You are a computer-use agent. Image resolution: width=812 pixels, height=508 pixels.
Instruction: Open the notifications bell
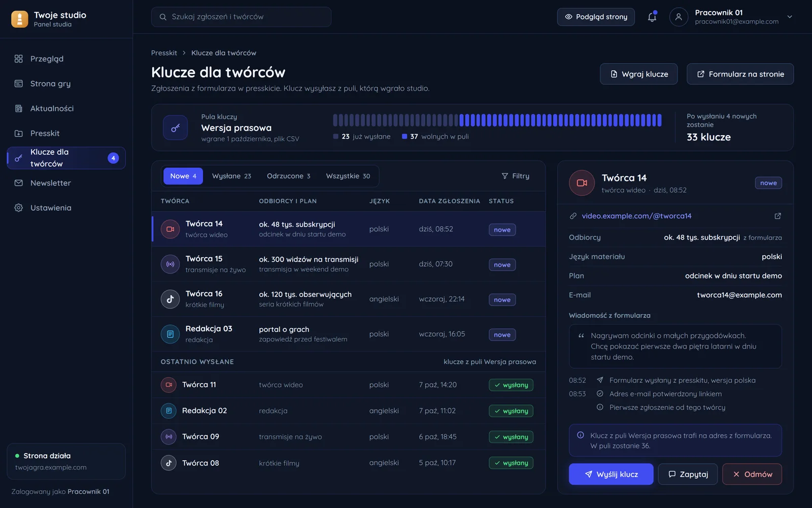tap(652, 17)
